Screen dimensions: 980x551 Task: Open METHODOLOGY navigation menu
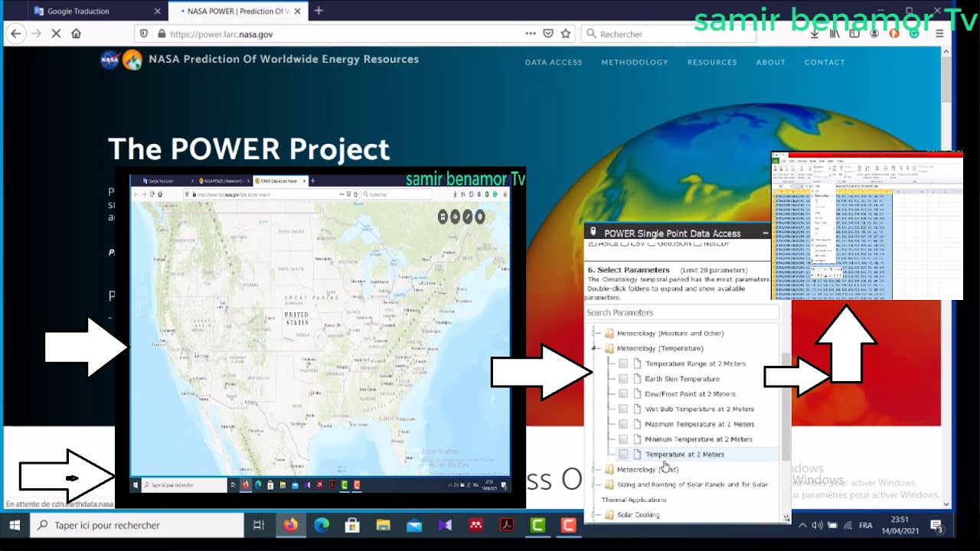(x=635, y=63)
